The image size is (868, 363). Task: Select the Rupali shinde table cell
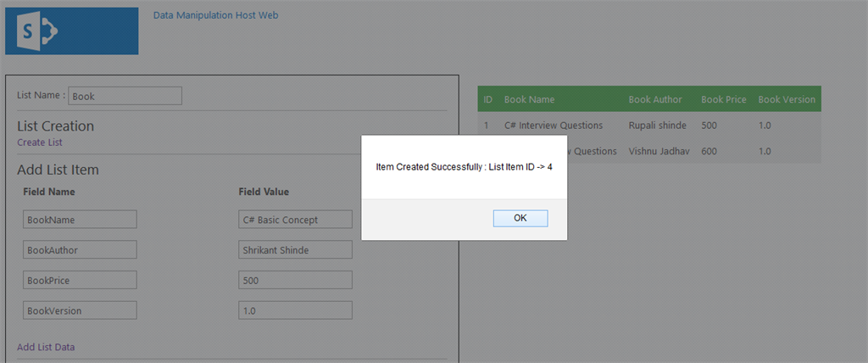(657, 126)
